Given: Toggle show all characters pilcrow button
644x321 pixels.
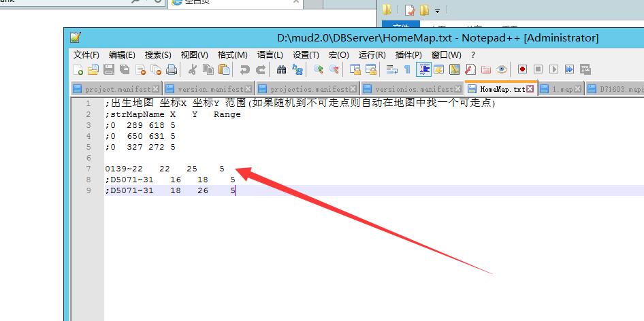Looking at the screenshot, I should (407, 69).
